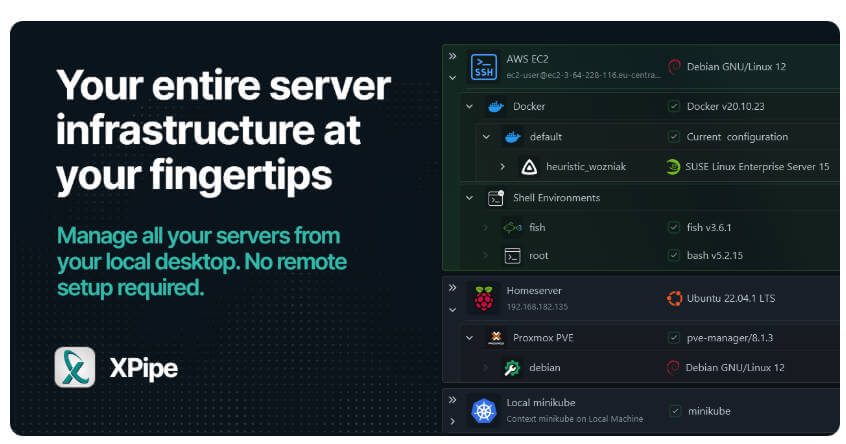This screenshot has height=444, width=846.
Task: Click the XPipe brand name
Action: (143, 368)
